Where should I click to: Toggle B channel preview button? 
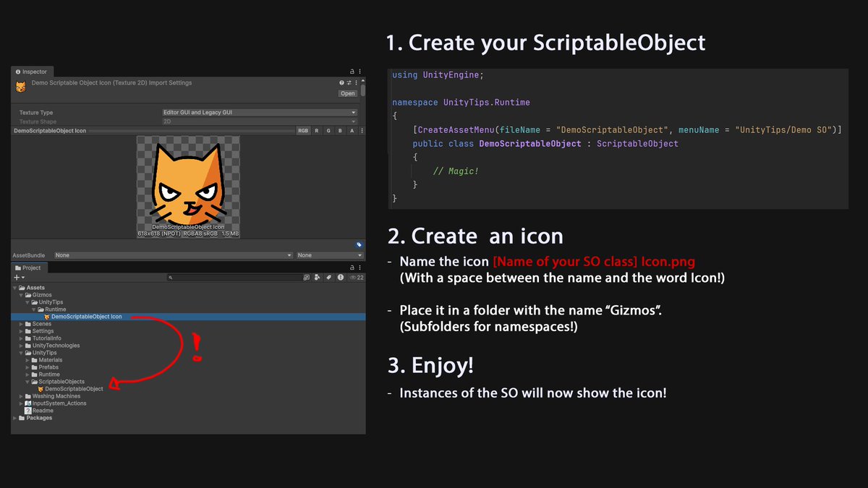click(340, 131)
